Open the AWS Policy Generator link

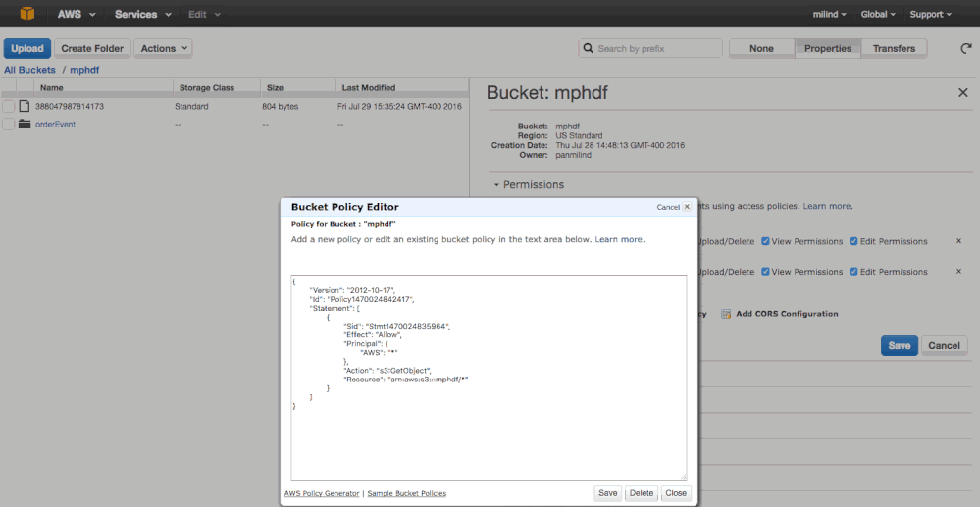tap(321, 493)
